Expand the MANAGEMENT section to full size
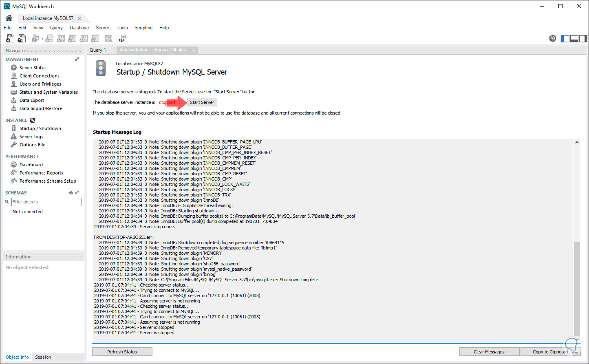Image resolution: width=589 pixels, height=364 pixels. [x=77, y=60]
